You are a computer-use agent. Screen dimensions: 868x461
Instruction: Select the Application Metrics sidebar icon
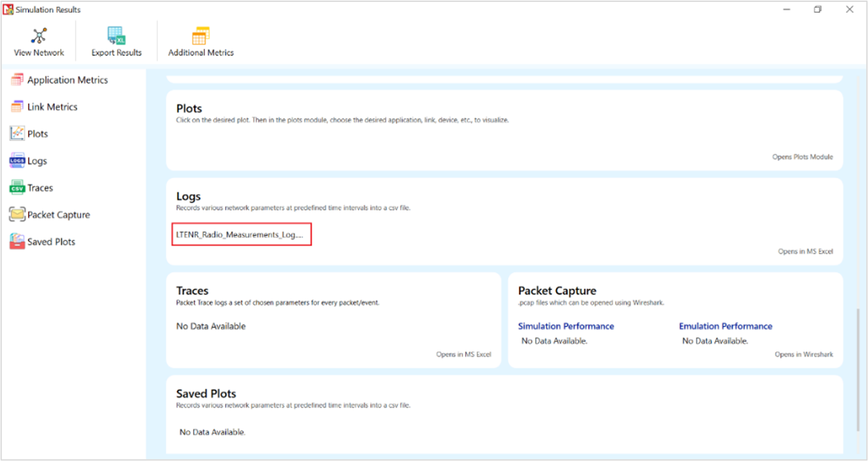[17, 80]
